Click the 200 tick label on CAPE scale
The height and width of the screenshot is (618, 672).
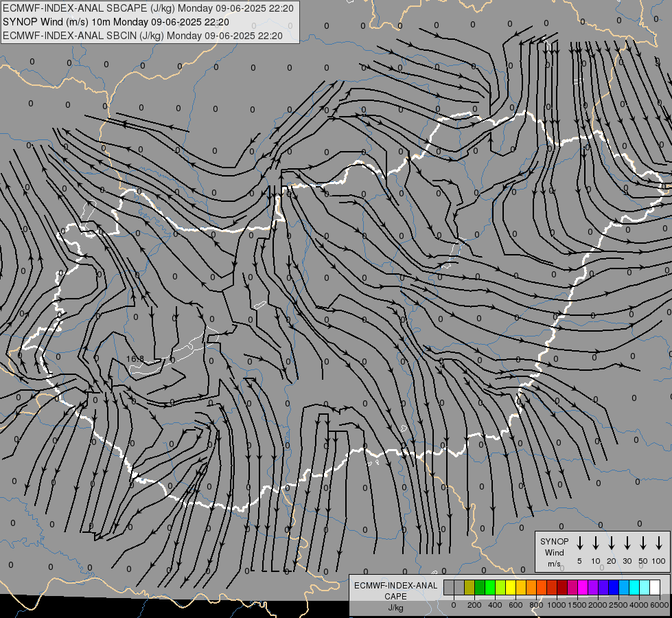474,605
